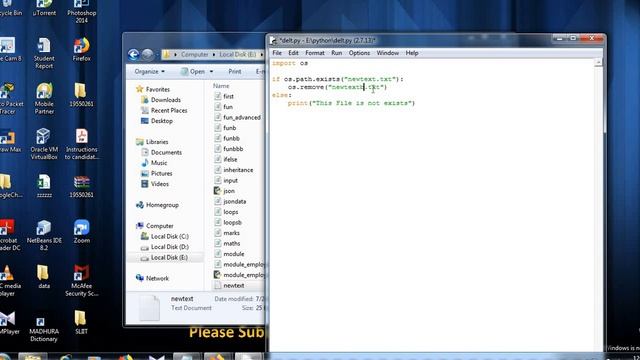Click the Open button in Explorer toolbar

pyautogui.click(x=193, y=71)
